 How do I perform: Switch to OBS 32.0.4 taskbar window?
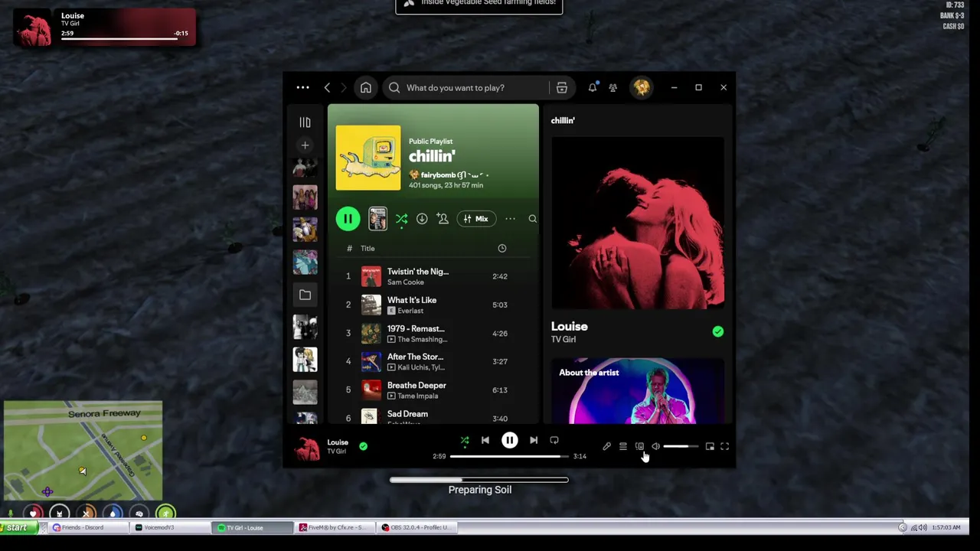point(418,527)
